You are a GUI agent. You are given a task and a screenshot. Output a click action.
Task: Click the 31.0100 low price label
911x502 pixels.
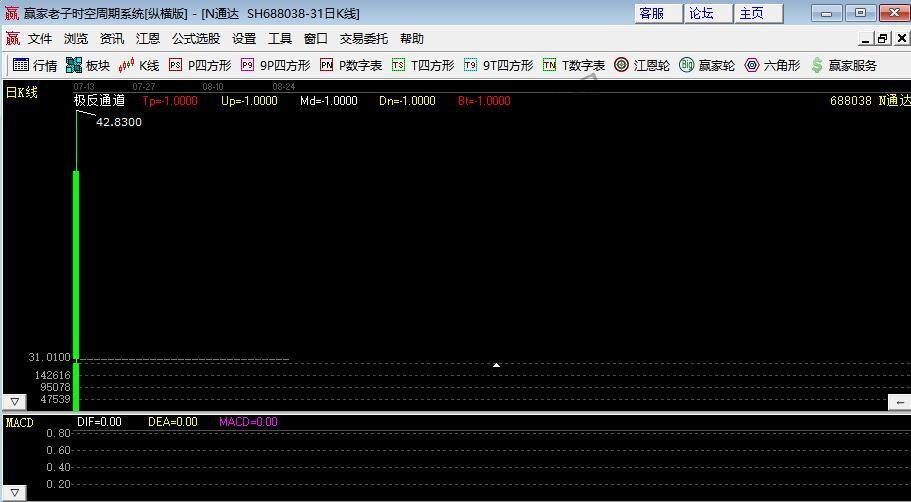click(x=49, y=357)
